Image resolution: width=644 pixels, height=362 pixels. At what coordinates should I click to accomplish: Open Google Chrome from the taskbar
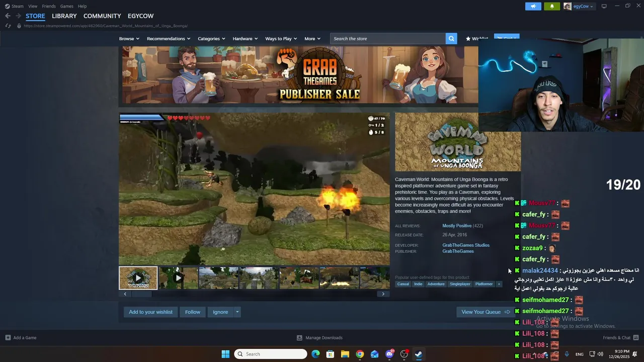[360, 354]
